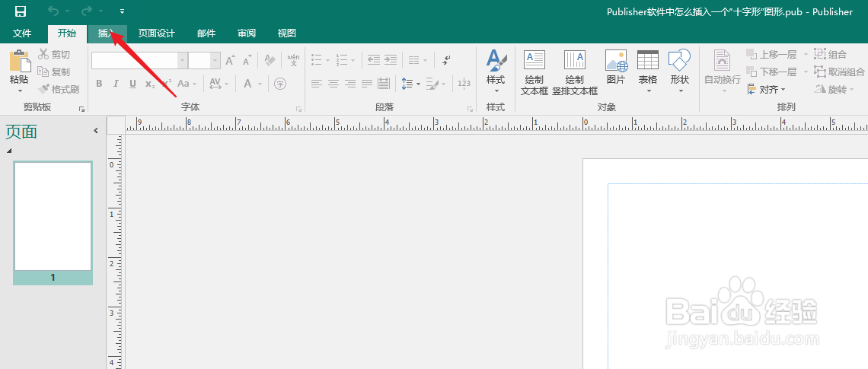Toggle italic formatting
This screenshot has width=868, height=369.
[116, 84]
